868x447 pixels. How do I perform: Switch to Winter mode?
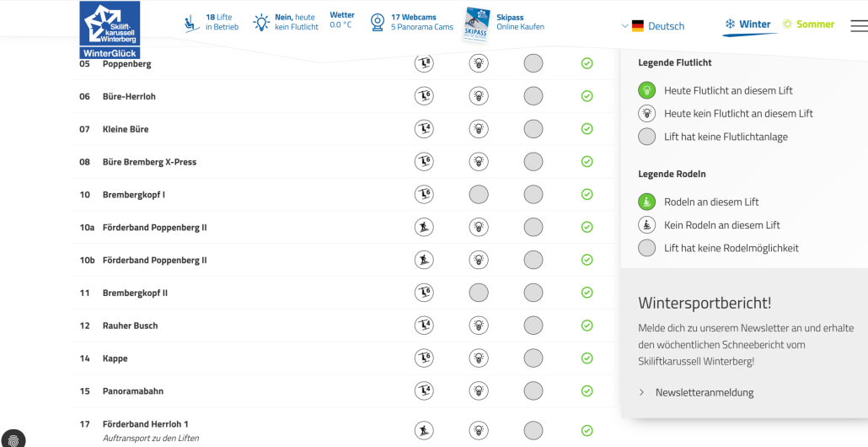[747, 24]
